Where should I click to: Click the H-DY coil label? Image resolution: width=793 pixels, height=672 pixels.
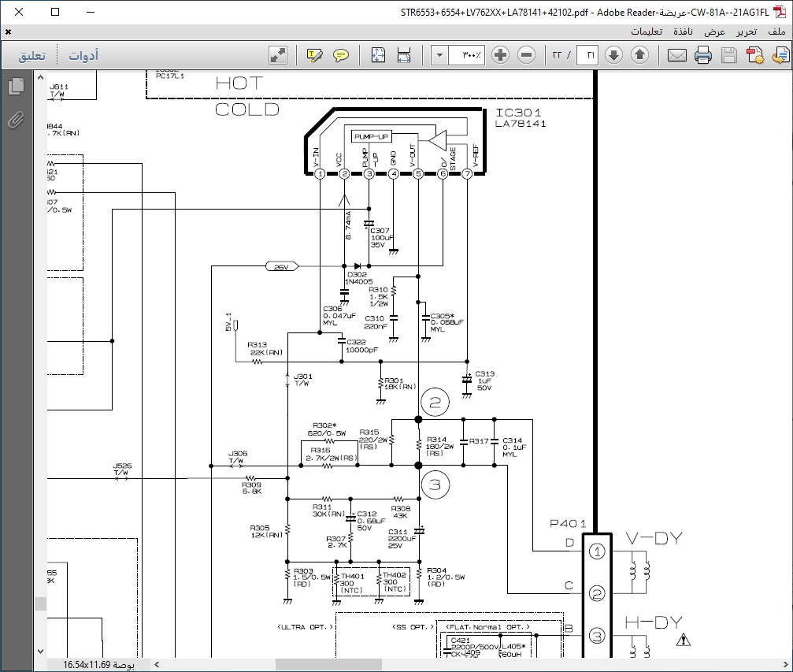click(654, 622)
